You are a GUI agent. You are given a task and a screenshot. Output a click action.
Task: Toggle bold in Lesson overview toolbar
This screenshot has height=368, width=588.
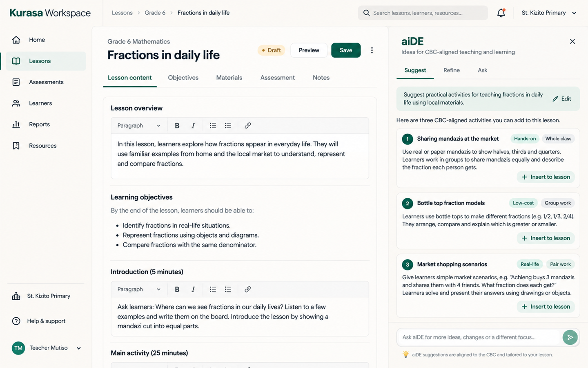pos(177,126)
